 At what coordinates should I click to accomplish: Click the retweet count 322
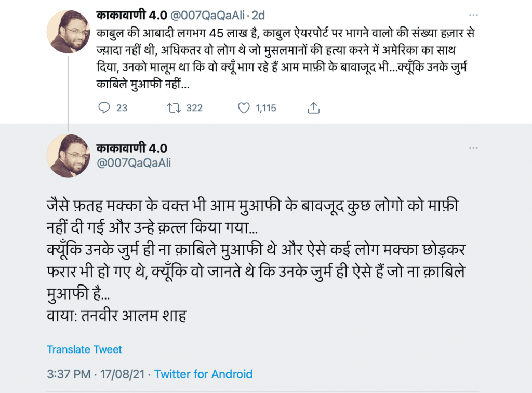click(x=194, y=108)
